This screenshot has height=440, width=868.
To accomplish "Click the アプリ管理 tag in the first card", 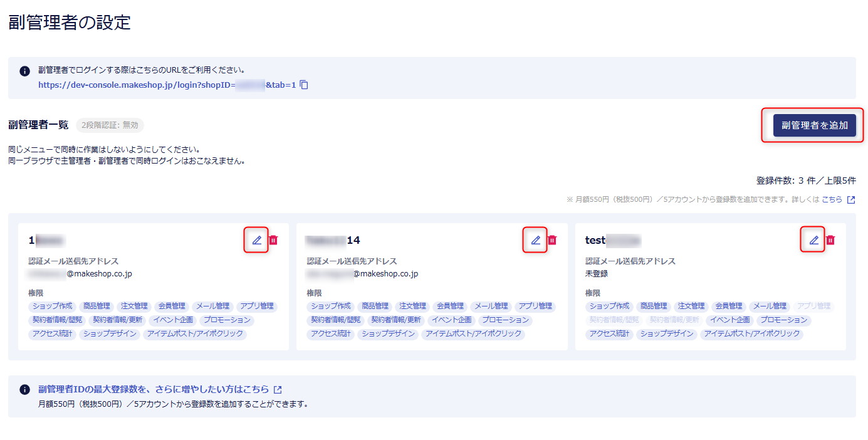I will tap(257, 306).
